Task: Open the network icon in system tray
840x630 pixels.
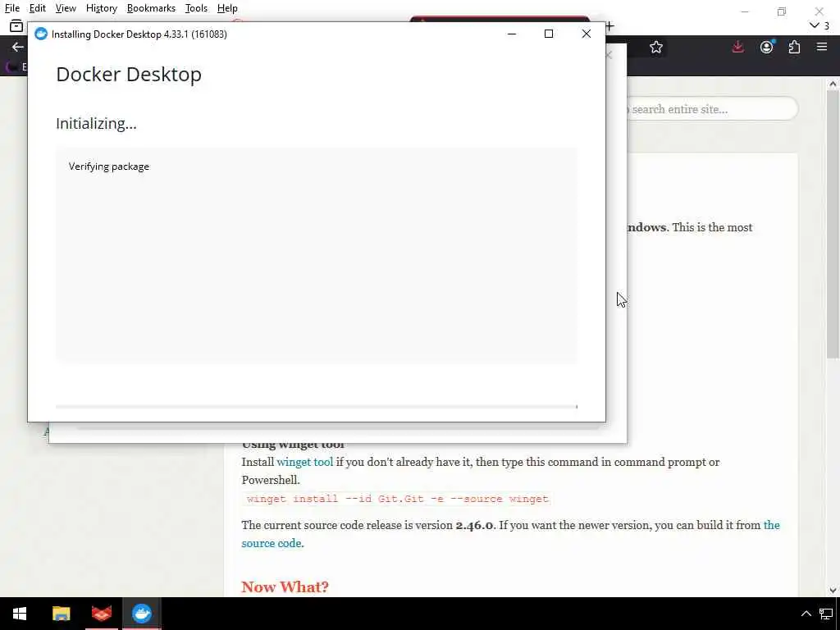Action: click(x=826, y=614)
